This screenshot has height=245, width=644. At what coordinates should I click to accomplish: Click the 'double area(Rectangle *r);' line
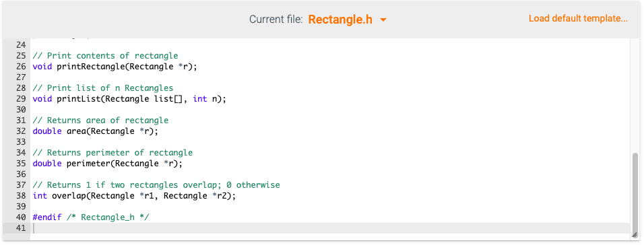click(95, 131)
